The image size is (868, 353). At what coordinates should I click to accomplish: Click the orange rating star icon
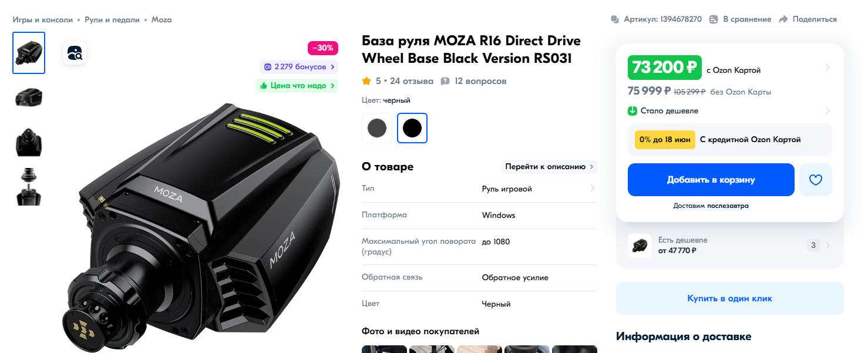pyautogui.click(x=366, y=81)
